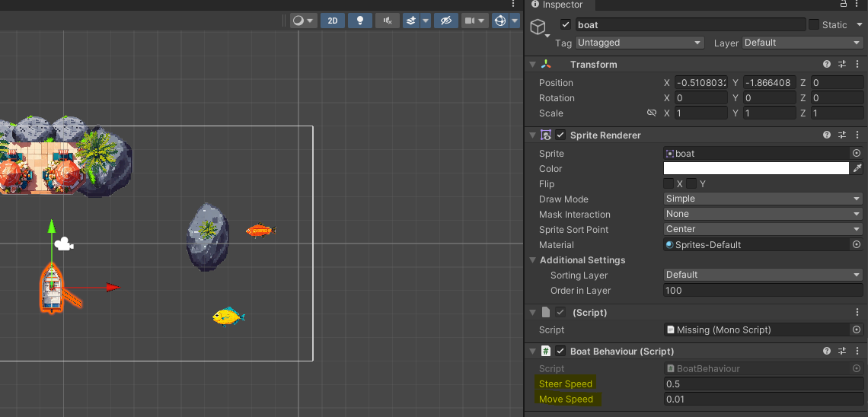Select the orange fish sprite in scene
The image size is (868, 417).
coord(260,230)
